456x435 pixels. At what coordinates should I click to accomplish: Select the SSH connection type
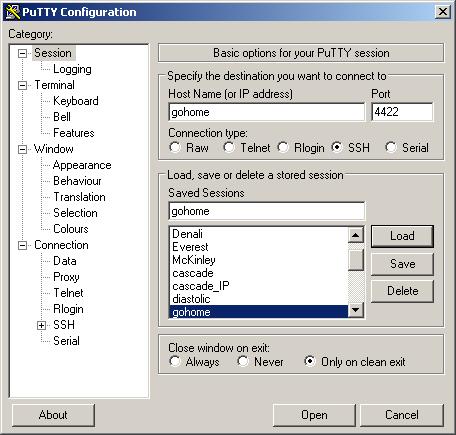click(x=337, y=147)
